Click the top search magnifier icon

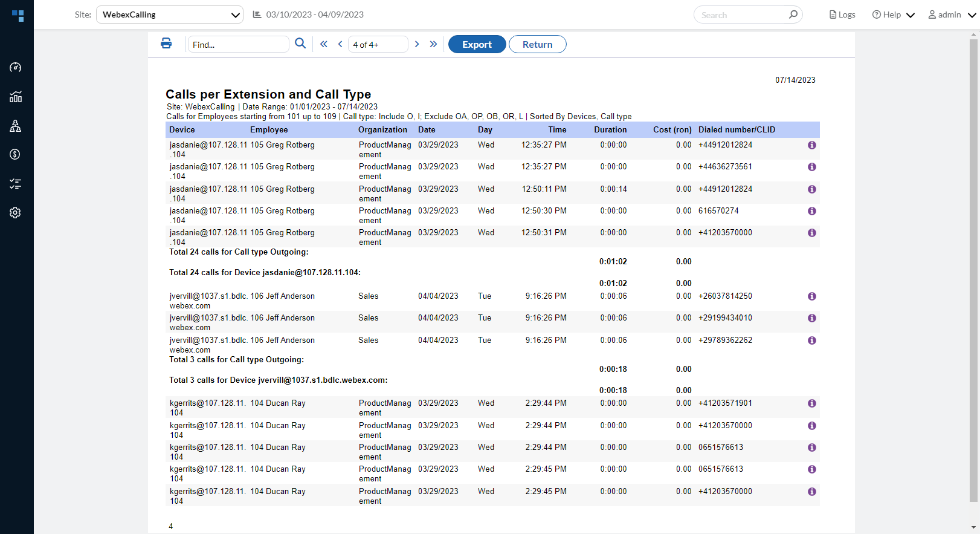[x=793, y=15]
